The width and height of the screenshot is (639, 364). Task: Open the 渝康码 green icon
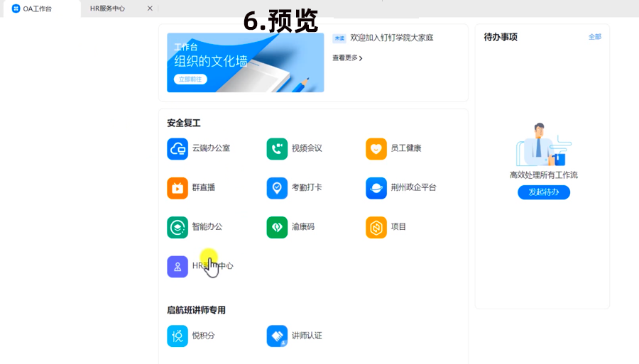(277, 227)
